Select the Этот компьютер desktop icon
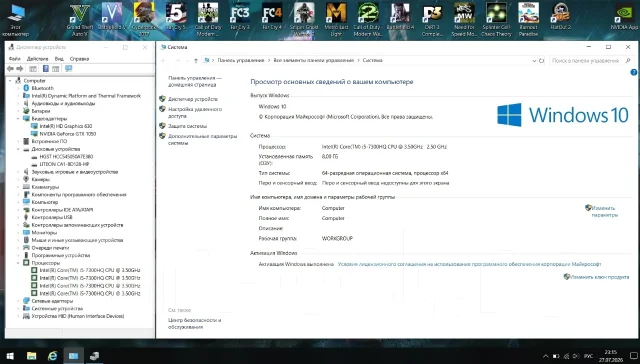Viewport: 640px width, 364px height. pos(16,19)
